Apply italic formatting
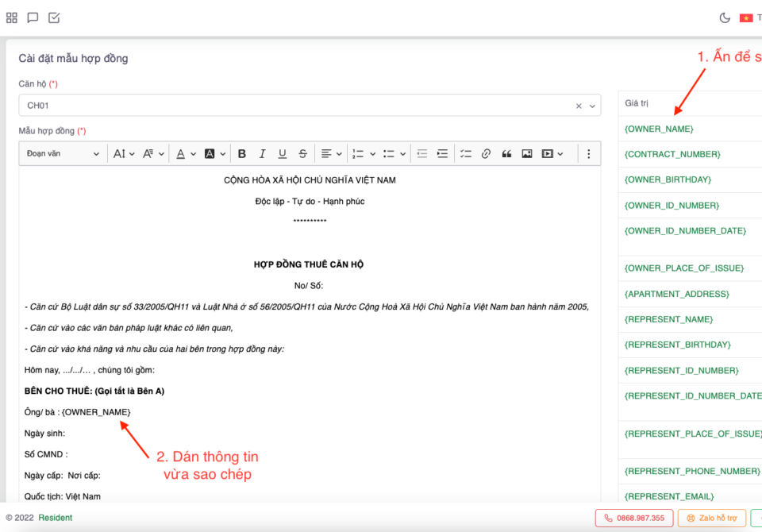Viewport: 762px width, 532px height. coord(262,154)
